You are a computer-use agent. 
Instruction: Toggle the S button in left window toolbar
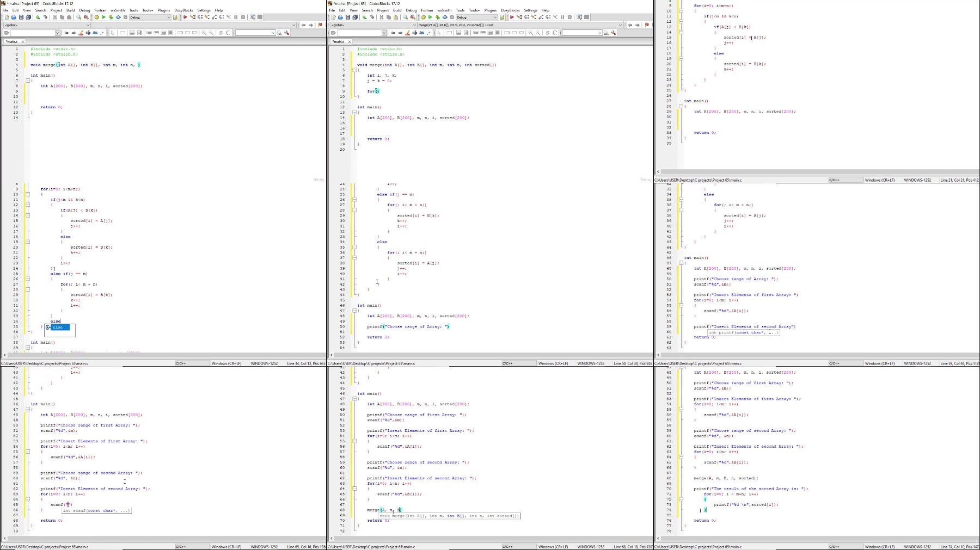[220, 33]
